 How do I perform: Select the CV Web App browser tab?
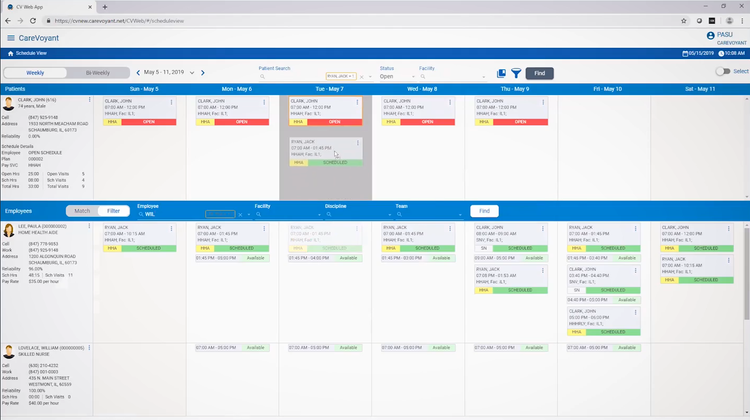[x=49, y=7]
